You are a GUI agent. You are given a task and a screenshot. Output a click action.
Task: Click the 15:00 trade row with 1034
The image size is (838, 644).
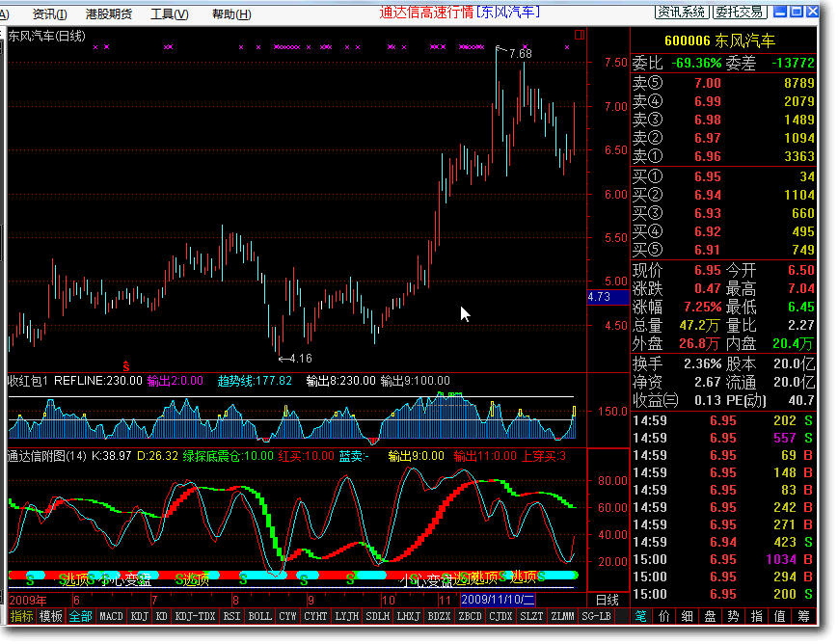click(723, 559)
